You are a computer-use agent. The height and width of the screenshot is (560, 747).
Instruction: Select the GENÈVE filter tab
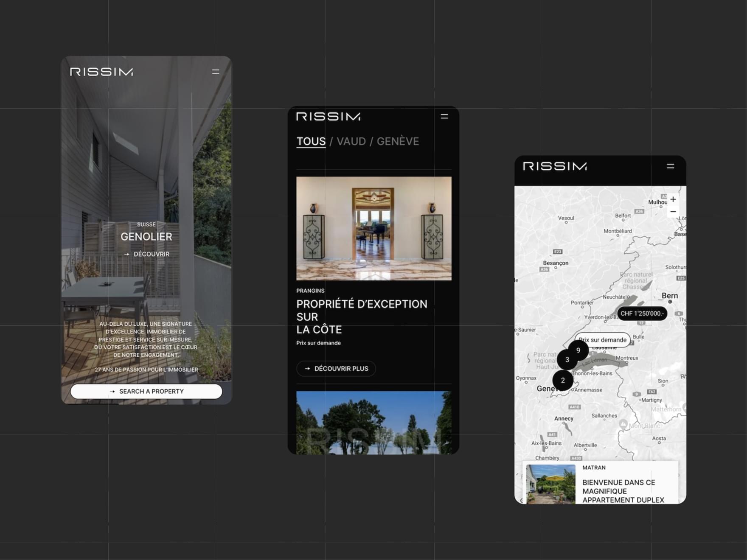[398, 141]
